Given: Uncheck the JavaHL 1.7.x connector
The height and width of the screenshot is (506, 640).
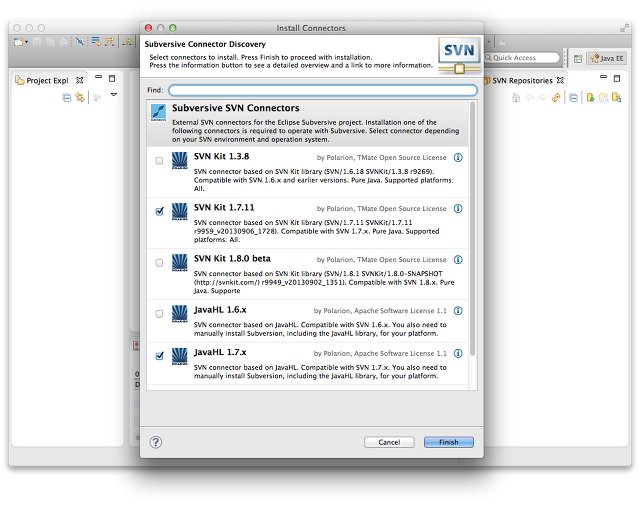Looking at the screenshot, I should click(x=160, y=356).
